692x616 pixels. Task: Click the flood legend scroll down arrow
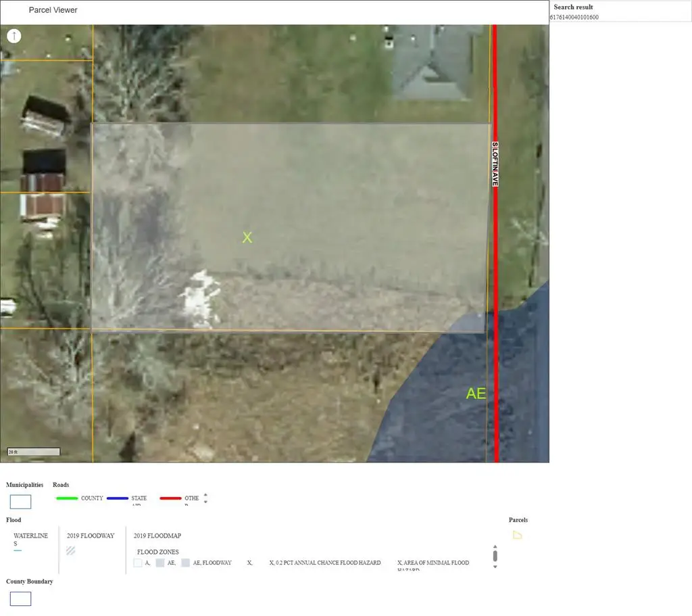tap(495, 567)
